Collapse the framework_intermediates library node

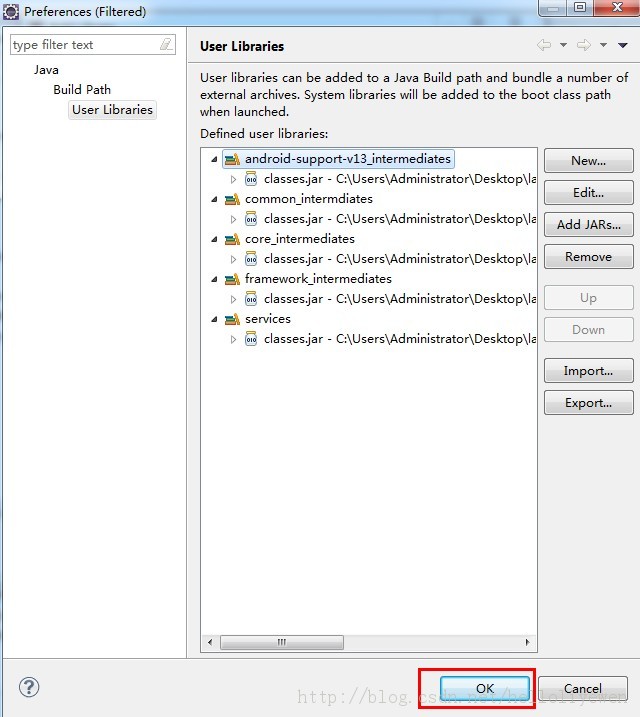214,279
